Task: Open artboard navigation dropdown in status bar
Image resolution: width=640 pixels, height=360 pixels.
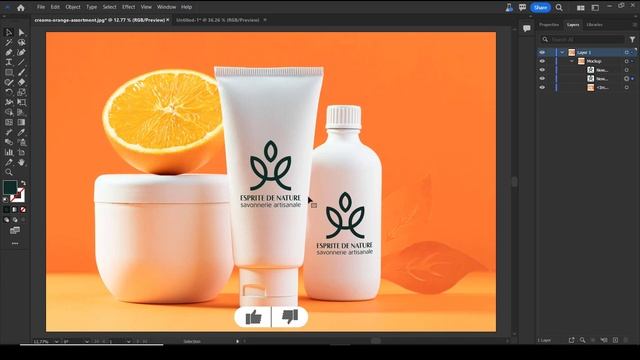Action: coord(128,342)
